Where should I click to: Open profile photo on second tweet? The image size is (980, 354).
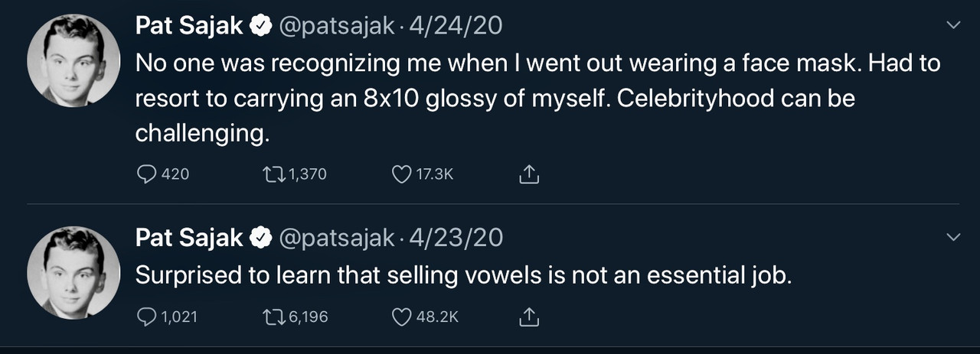[73, 272]
